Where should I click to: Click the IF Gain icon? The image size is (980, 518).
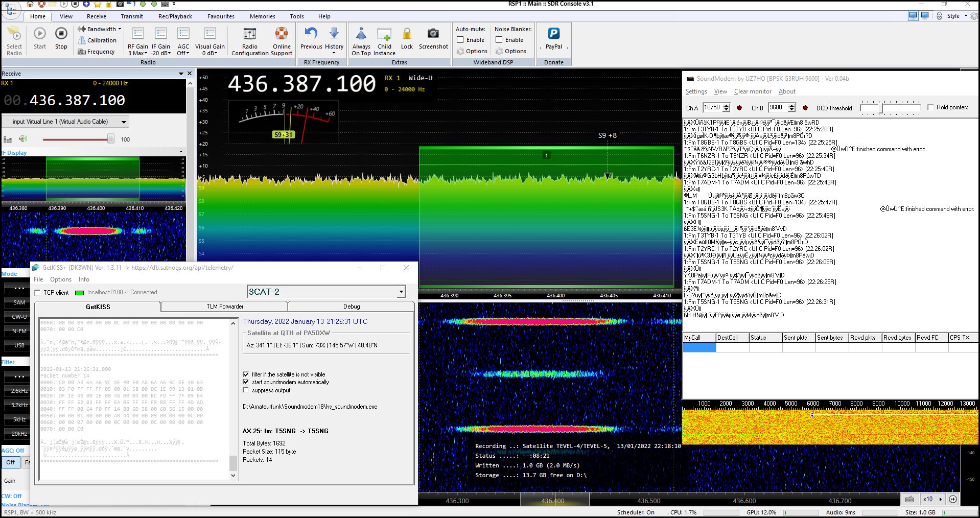pyautogui.click(x=161, y=34)
